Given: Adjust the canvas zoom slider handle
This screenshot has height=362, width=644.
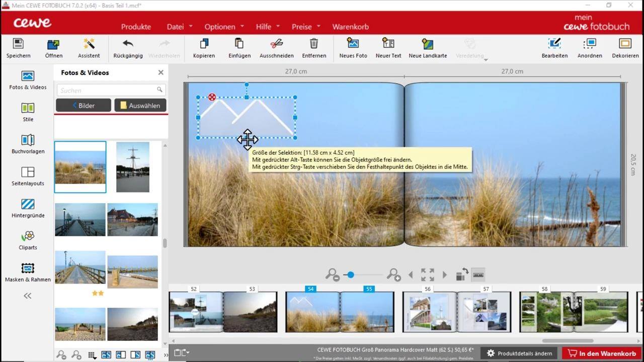Looking at the screenshot, I should (x=350, y=275).
